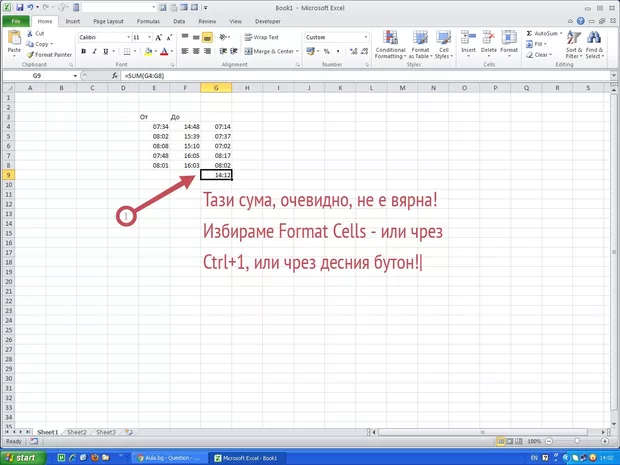The height and width of the screenshot is (465, 620).
Task: Click the Orientation text rotation icon
Action: pyautogui.click(x=224, y=37)
